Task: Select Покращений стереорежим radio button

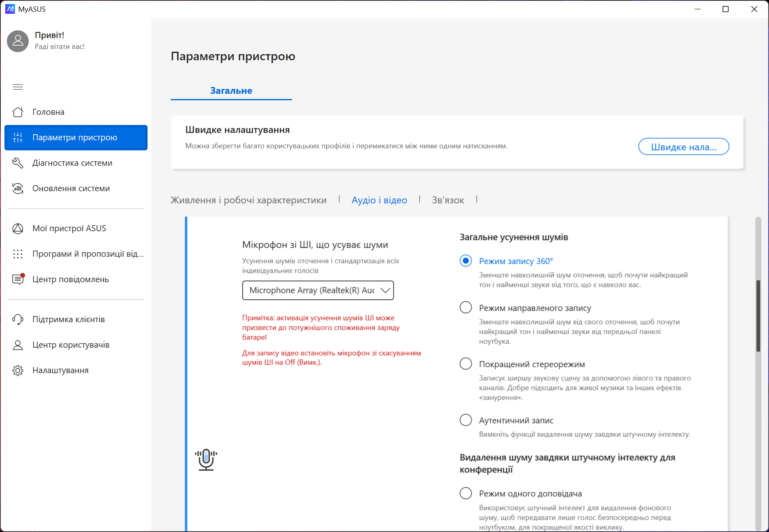Action: coord(466,364)
